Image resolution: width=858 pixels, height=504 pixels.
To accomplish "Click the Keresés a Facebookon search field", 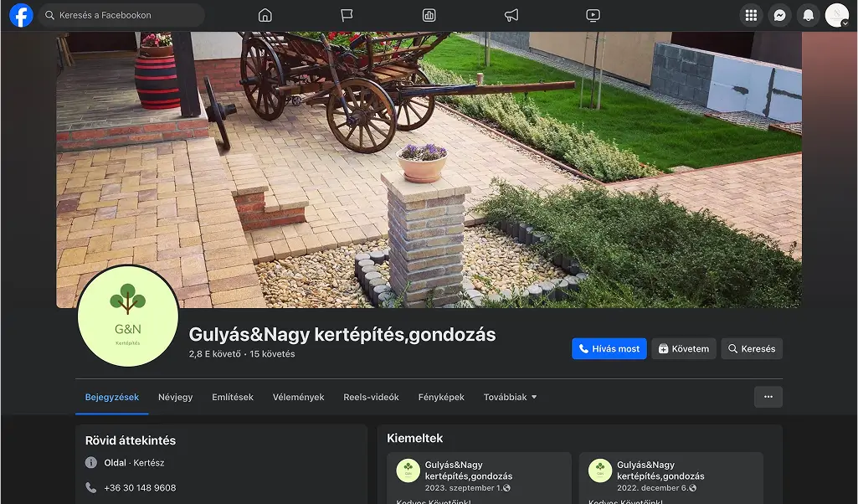I will (121, 15).
